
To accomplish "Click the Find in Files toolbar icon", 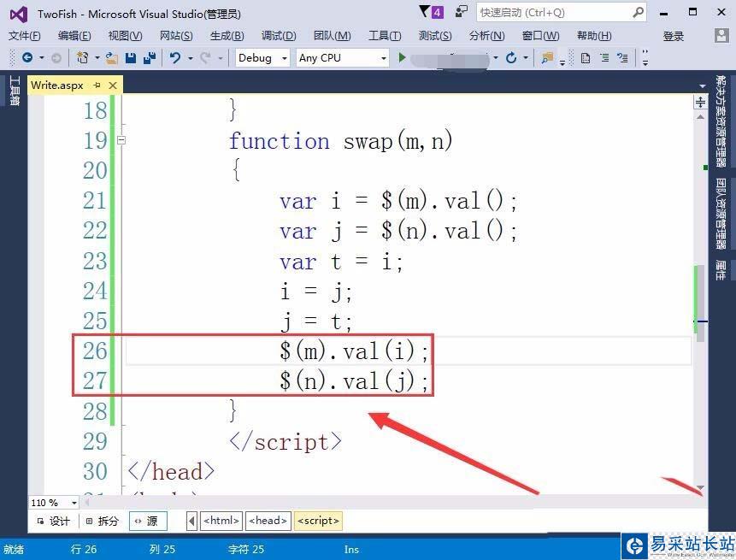I will click(x=547, y=58).
